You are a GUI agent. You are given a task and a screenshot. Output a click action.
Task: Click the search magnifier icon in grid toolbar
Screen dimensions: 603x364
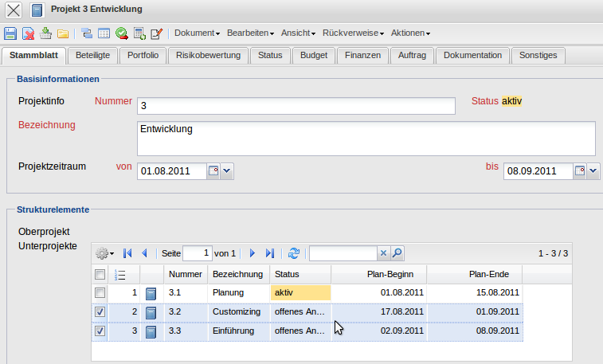point(397,253)
